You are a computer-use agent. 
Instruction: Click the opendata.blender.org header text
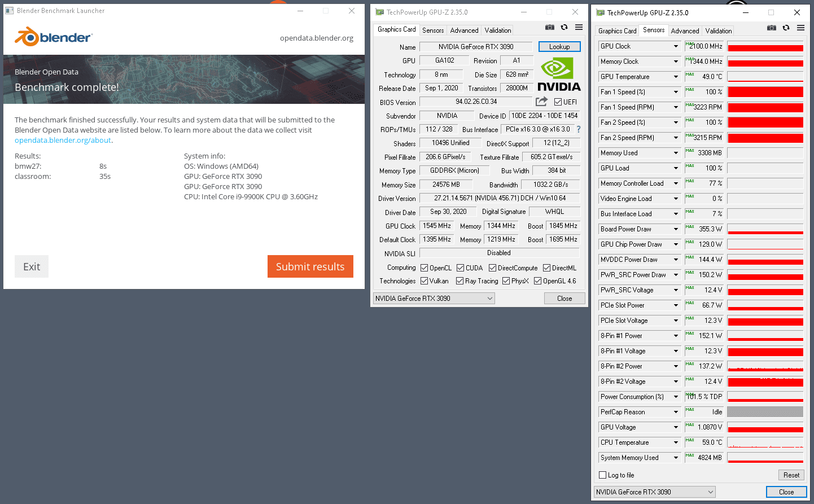(x=317, y=38)
